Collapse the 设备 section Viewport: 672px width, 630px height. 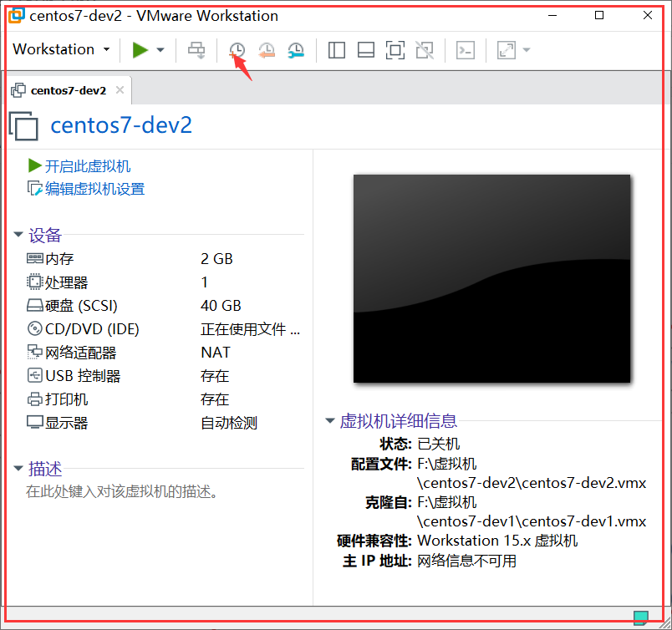pos(18,235)
